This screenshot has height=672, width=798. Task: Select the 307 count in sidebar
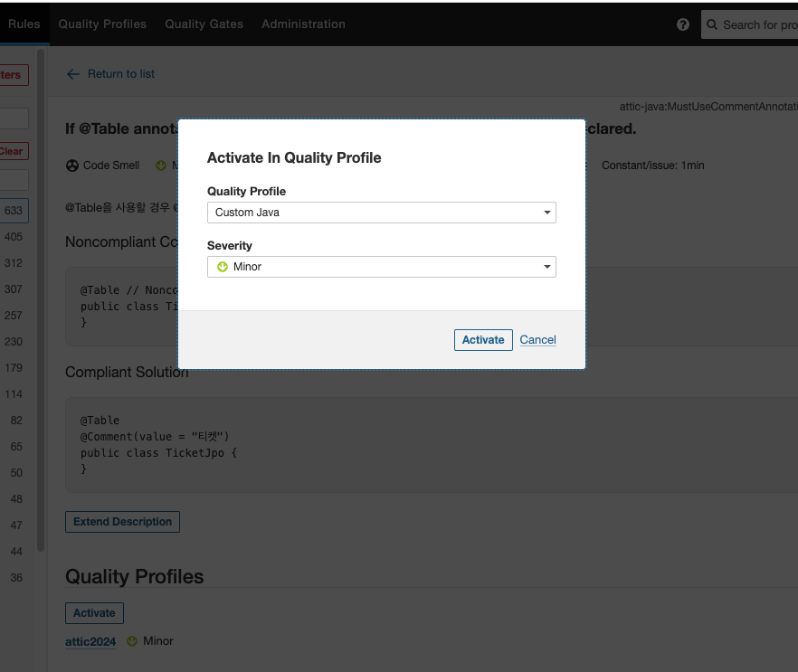tap(14, 289)
